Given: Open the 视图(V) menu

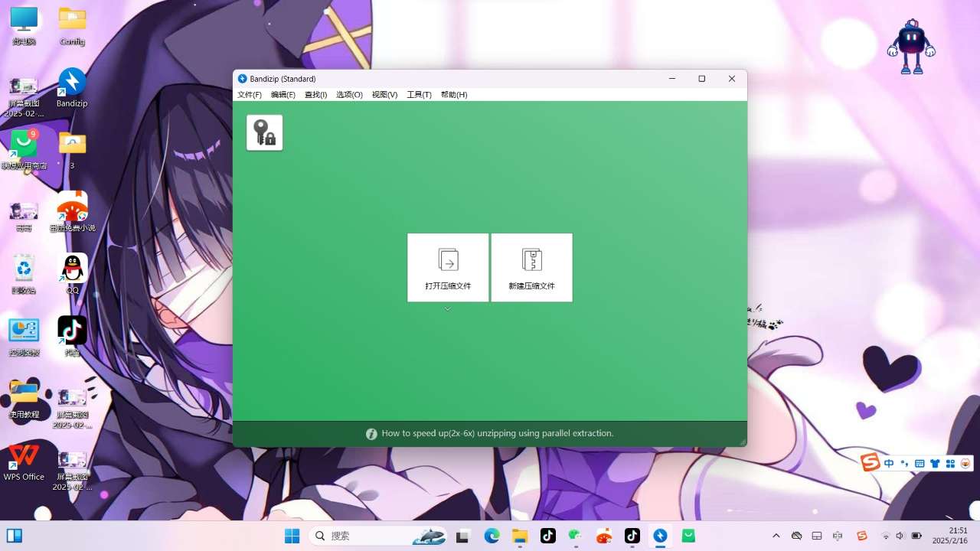Looking at the screenshot, I should pos(384,95).
